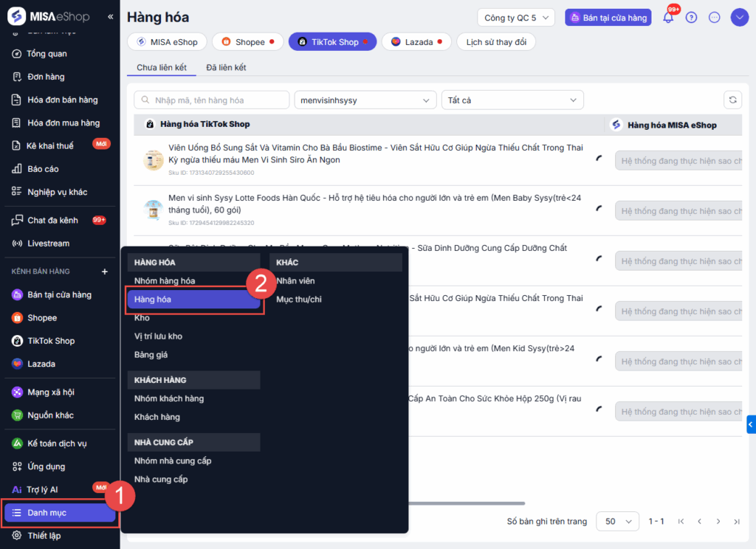756x549 pixels.
Task: Open the 50 records per page dropdown
Action: click(618, 521)
